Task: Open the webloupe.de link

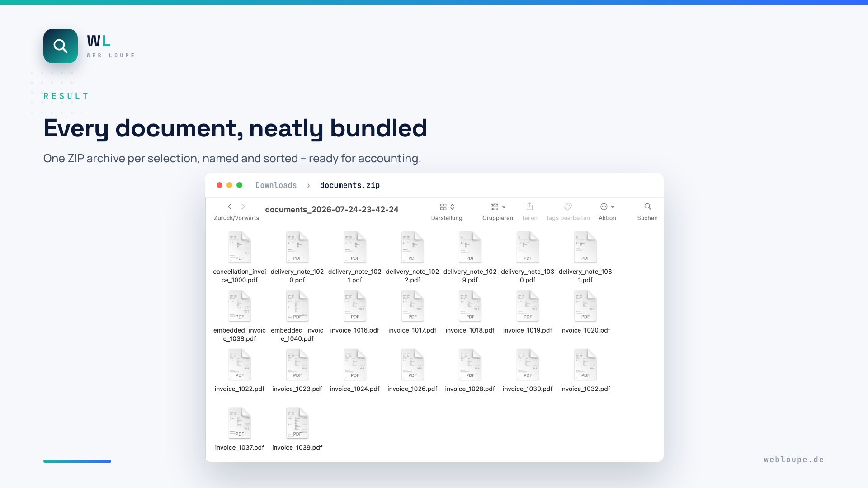Action: click(794, 460)
